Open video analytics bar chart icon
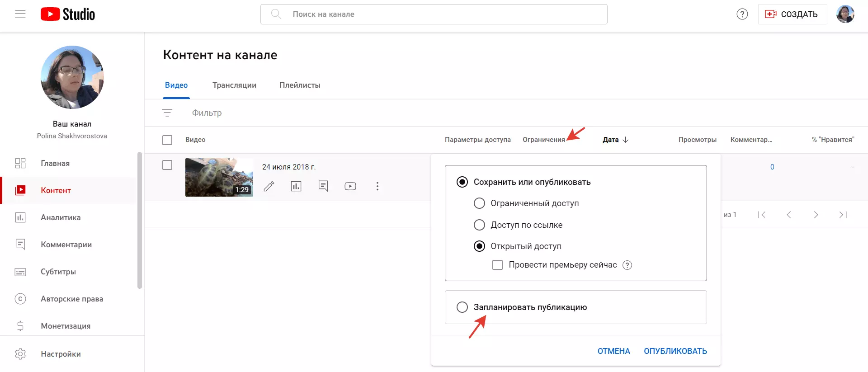868x372 pixels. click(296, 186)
